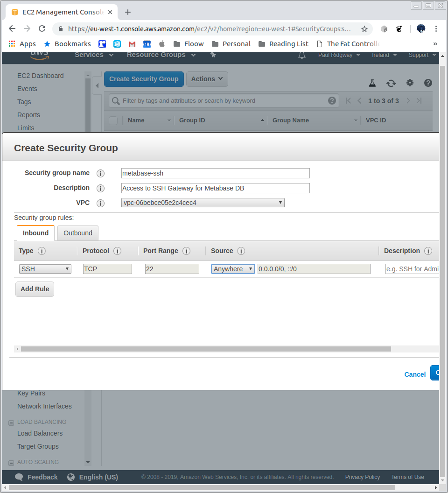Click the info icon next to Port Range

pyautogui.click(x=186, y=251)
